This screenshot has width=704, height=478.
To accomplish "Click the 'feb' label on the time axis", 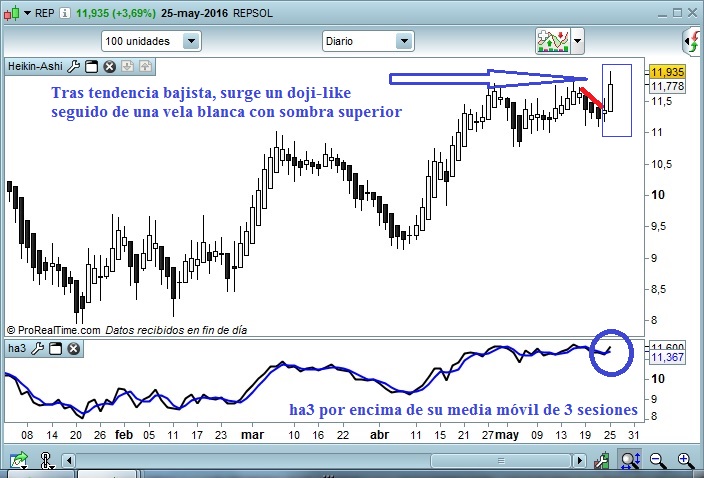I will (124, 434).
